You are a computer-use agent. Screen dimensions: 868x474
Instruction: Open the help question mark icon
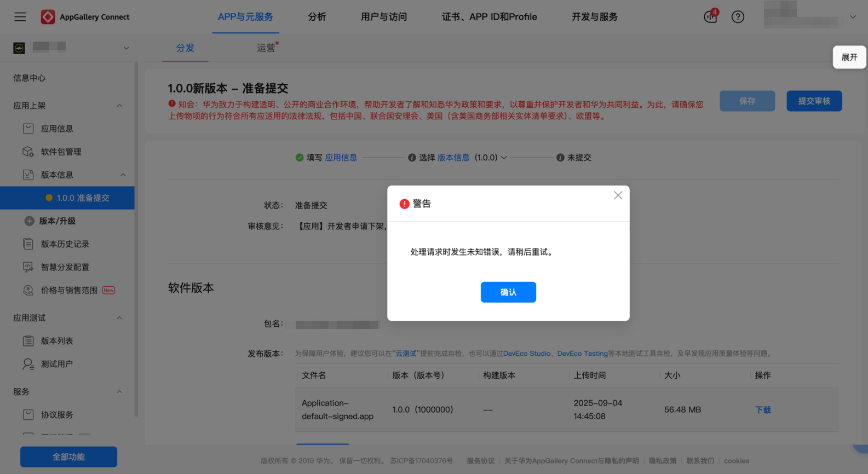click(x=738, y=17)
